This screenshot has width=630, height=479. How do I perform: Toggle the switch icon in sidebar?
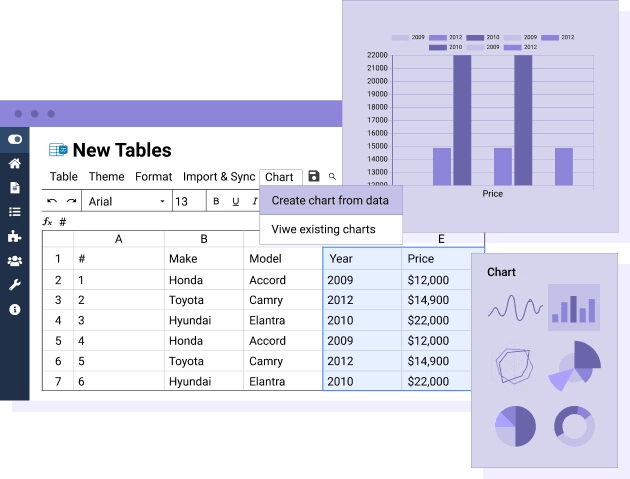[x=15, y=139]
